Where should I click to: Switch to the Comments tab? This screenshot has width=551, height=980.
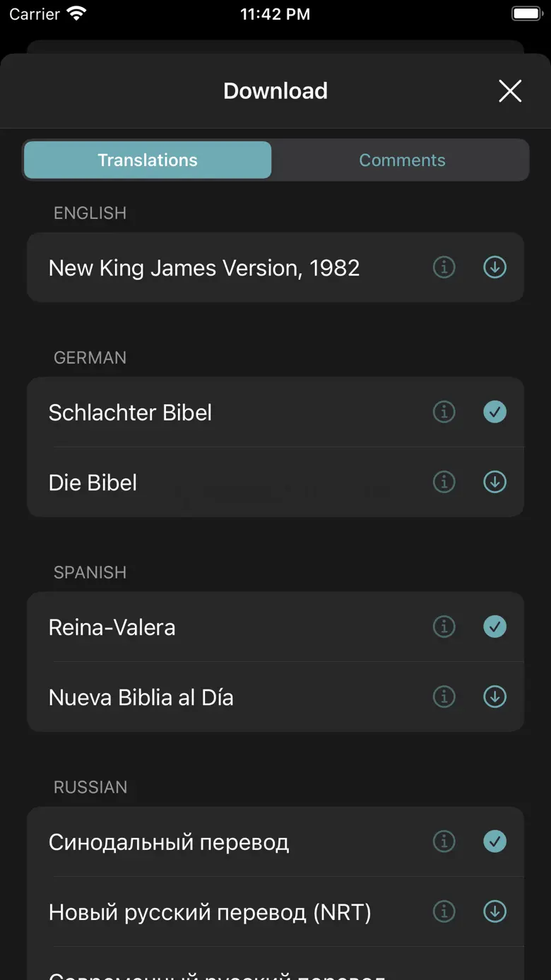[x=402, y=160]
